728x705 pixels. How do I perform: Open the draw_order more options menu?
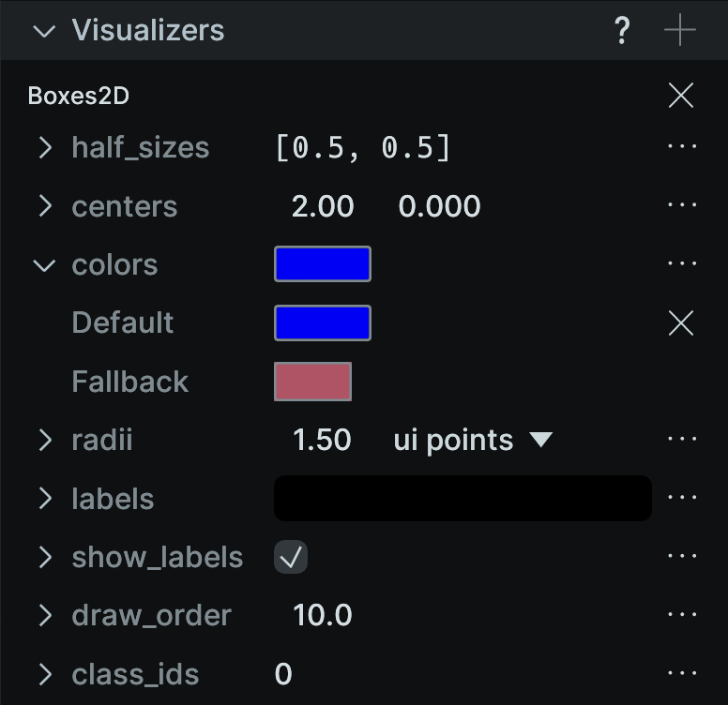(682, 615)
